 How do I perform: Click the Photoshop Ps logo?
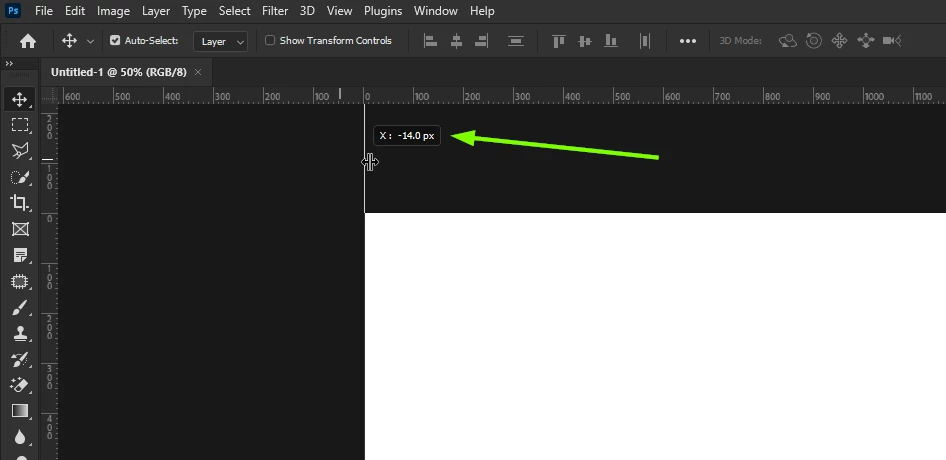click(13, 11)
